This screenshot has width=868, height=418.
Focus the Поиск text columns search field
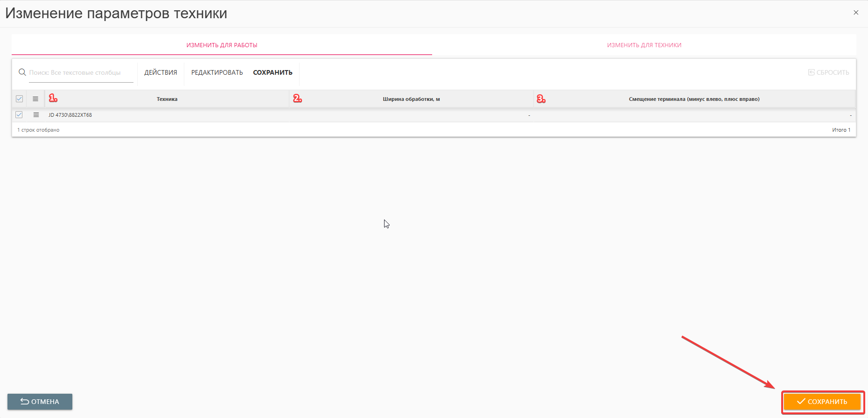click(81, 73)
